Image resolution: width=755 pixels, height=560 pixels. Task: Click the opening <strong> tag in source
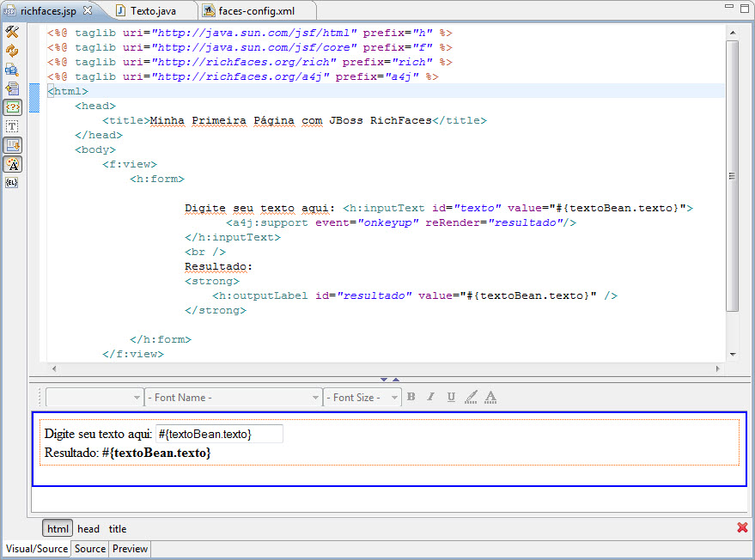(x=212, y=281)
